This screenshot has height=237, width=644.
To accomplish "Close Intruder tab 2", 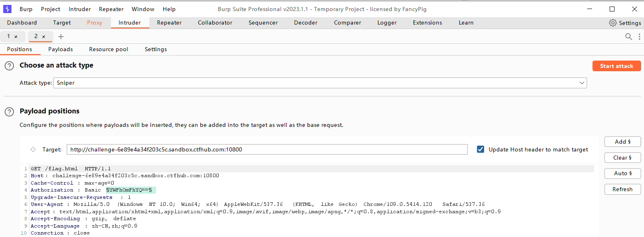I will [x=44, y=37].
